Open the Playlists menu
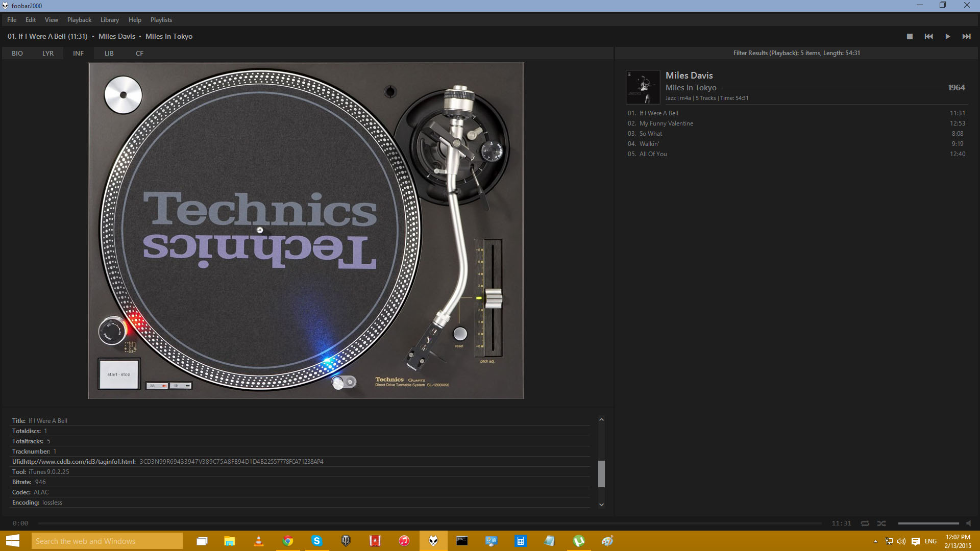The height and width of the screenshot is (551, 980). click(161, 20)
